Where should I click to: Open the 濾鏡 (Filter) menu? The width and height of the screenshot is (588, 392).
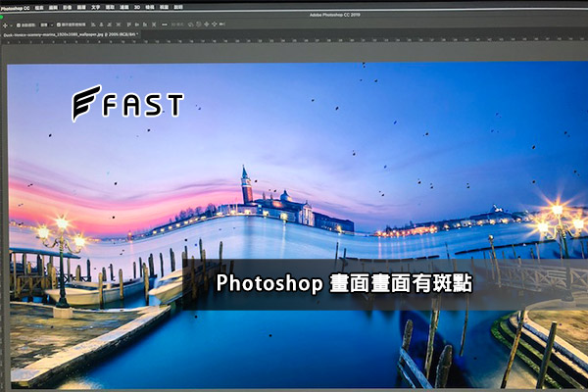(x=124, y=7)
